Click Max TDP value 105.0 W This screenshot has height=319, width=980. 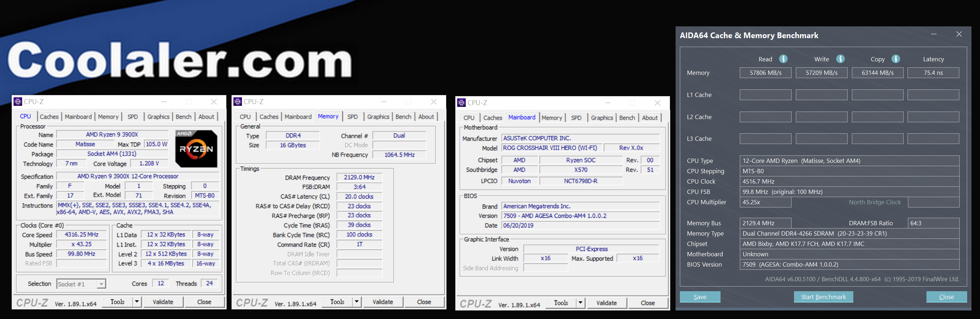[x=156, y=144]
